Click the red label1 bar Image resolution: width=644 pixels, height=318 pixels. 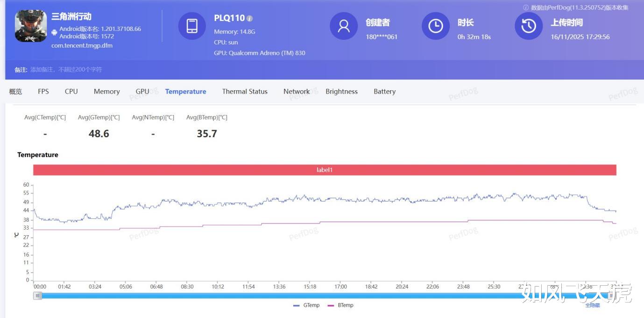click(325, 170)
